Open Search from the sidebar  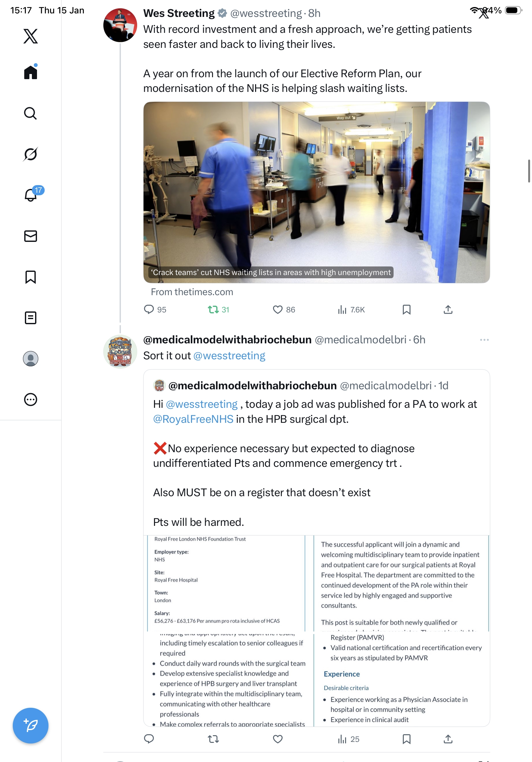31,113
